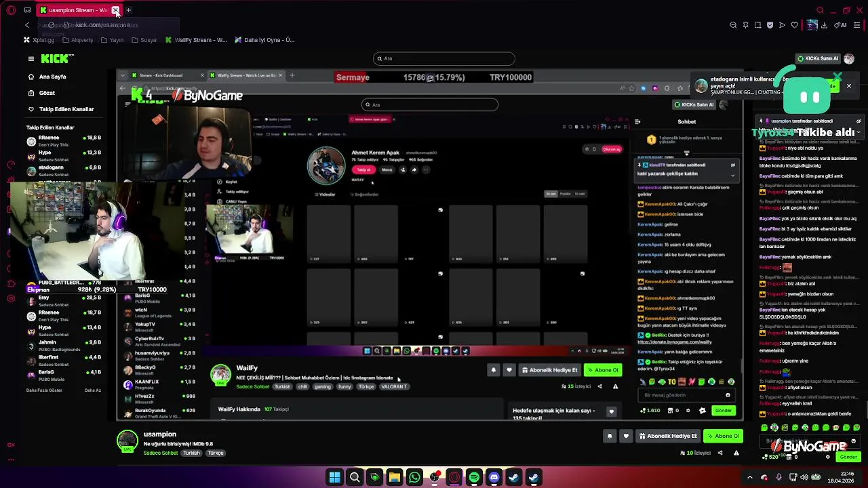This screenshot has width=868, height=488.
Task: Go back in browser navigation
Action: [x=27, y=25]
